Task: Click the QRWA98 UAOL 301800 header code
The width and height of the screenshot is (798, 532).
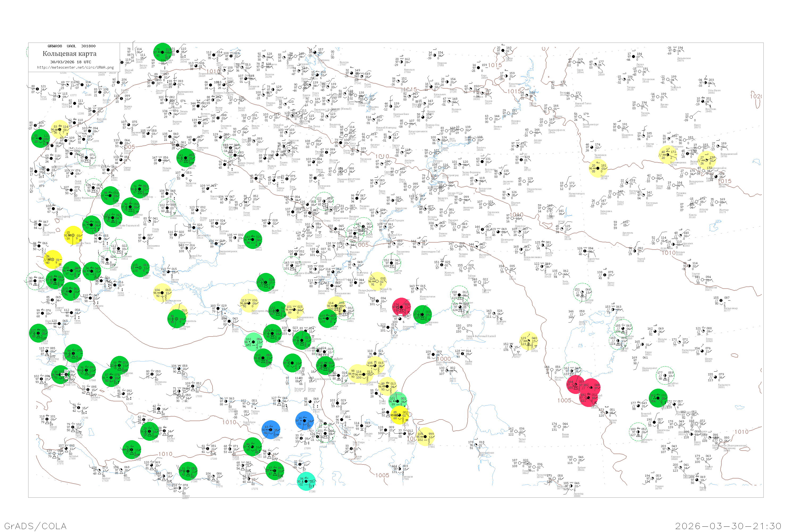Action: coord(71,46)
